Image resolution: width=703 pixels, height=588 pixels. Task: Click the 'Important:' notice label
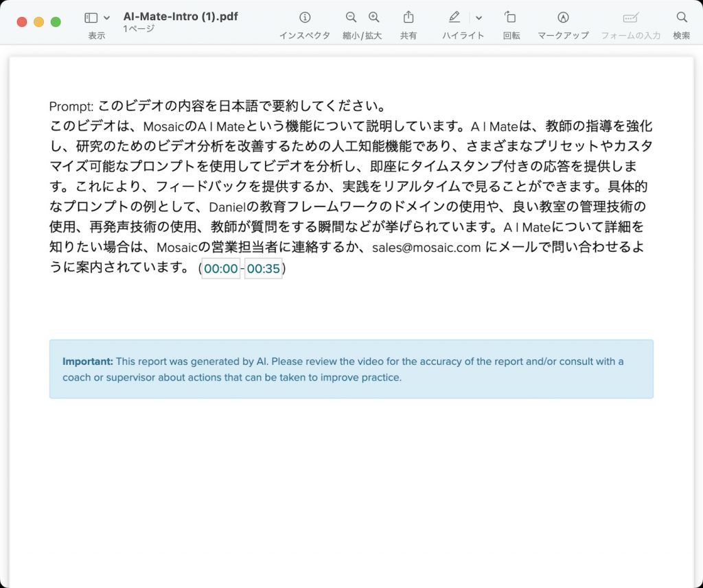(88, 361)
